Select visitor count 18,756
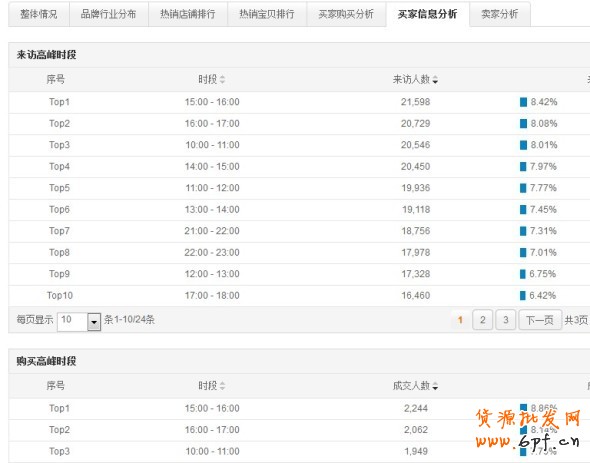 pyautogui.click(x=415, y=231)
